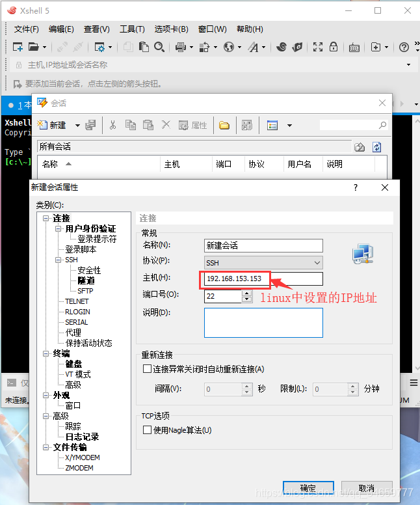Click the font A icon in toolbar

[x=254, y=47]
